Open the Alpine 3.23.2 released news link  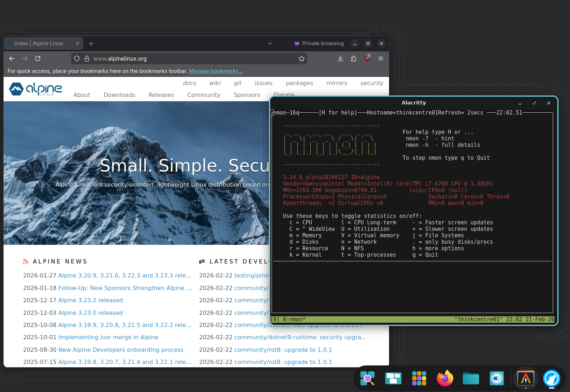(x=91, y=300)
